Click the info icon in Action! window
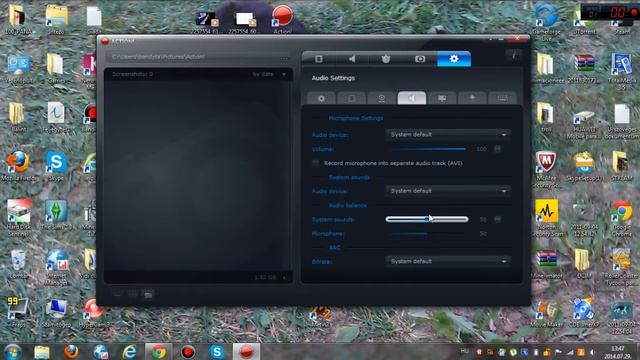The width and height of the screenshot is (640, 360). pos(513,55)
